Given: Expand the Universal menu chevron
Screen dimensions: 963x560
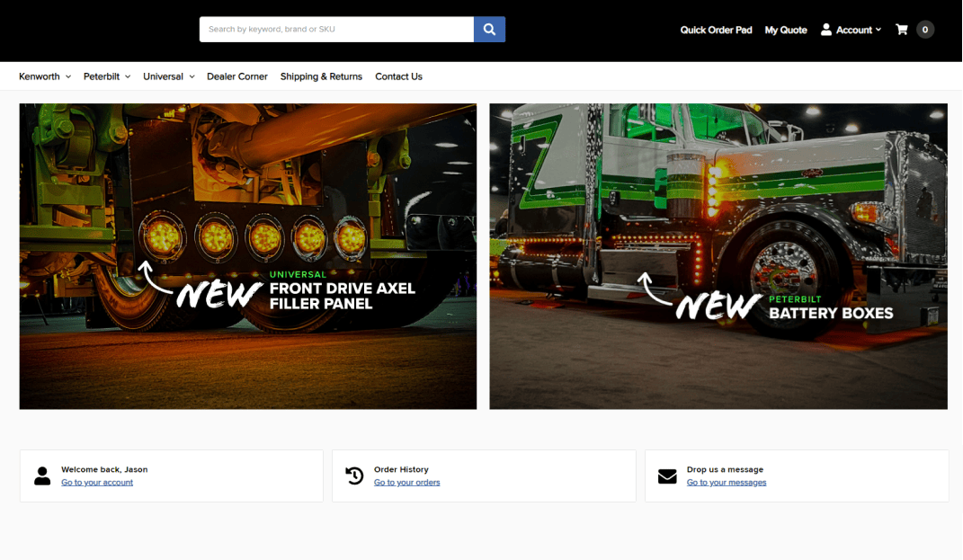Looking at the screenshot, I should click(x=192, y=76).
